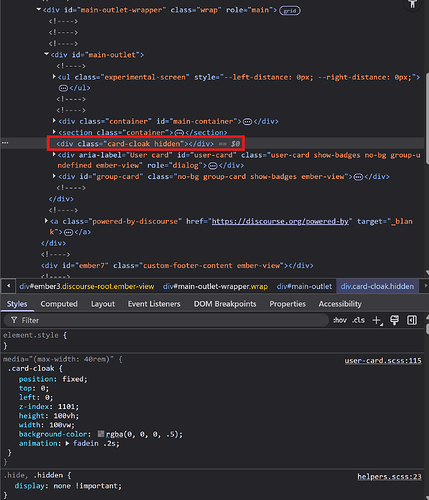Expand the animation fadein property triangle
Screen dimensions: 429x500
[x=67, y=443]
